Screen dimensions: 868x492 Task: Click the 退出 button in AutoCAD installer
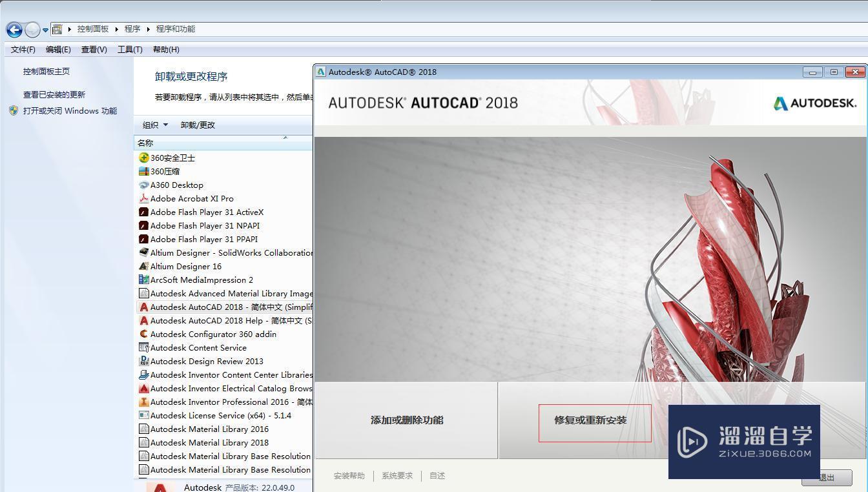pos(827,478)
